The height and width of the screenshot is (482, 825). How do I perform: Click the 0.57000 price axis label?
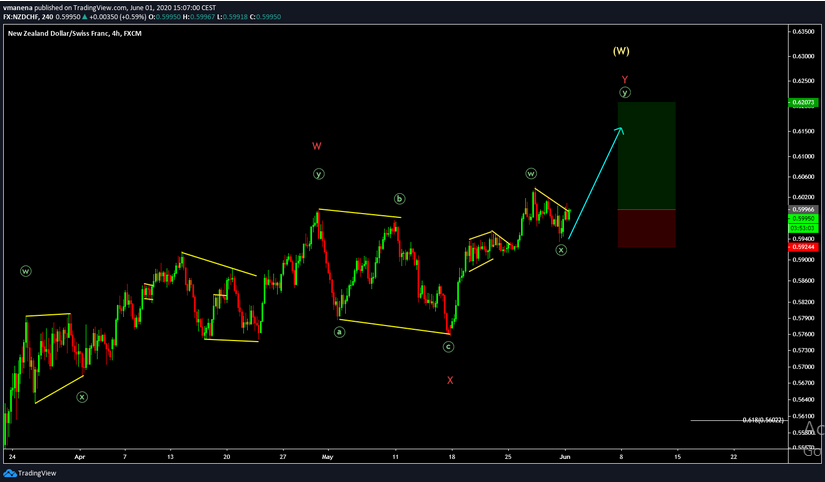click(803, 367)
